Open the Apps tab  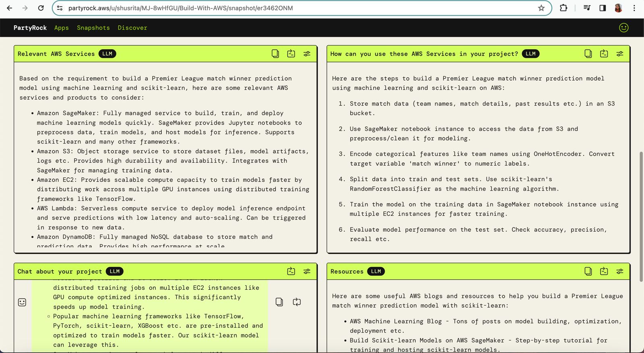(62, 28)
